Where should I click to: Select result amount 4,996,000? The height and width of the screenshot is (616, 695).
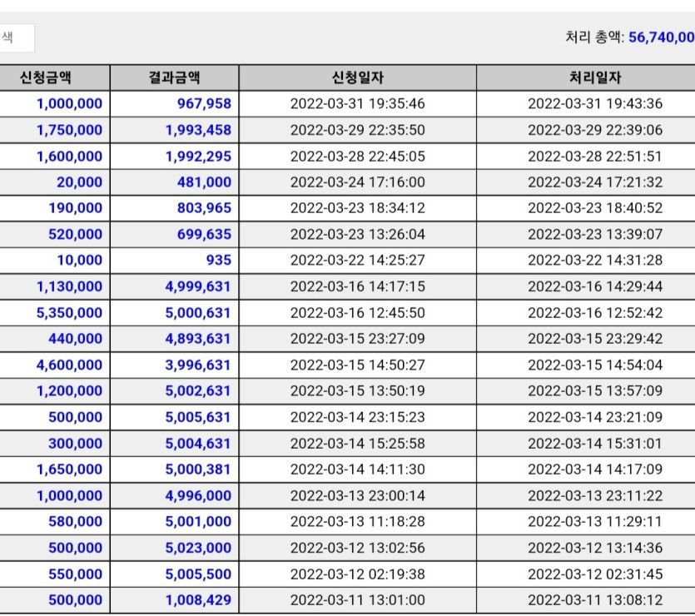[198, 496]
